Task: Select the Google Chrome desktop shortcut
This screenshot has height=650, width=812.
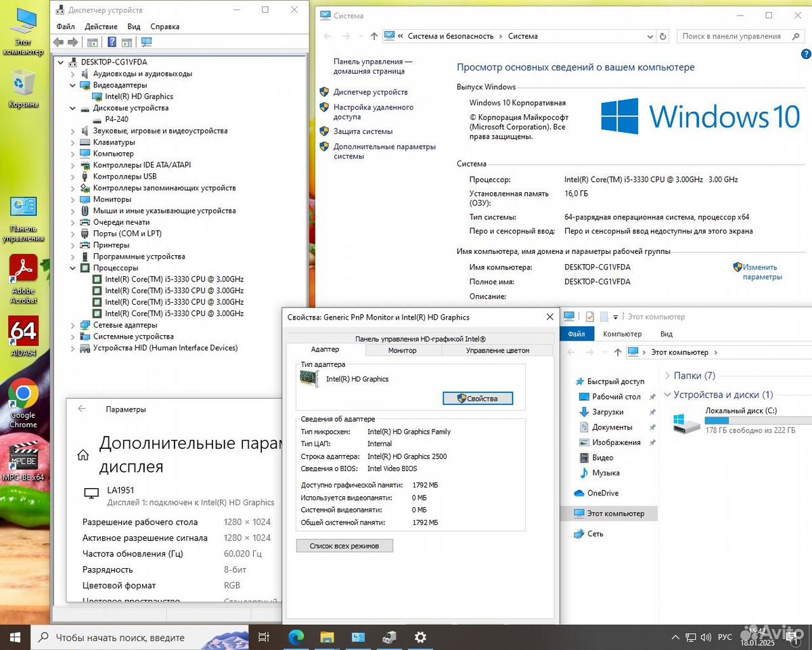Action: click(23, 404)
